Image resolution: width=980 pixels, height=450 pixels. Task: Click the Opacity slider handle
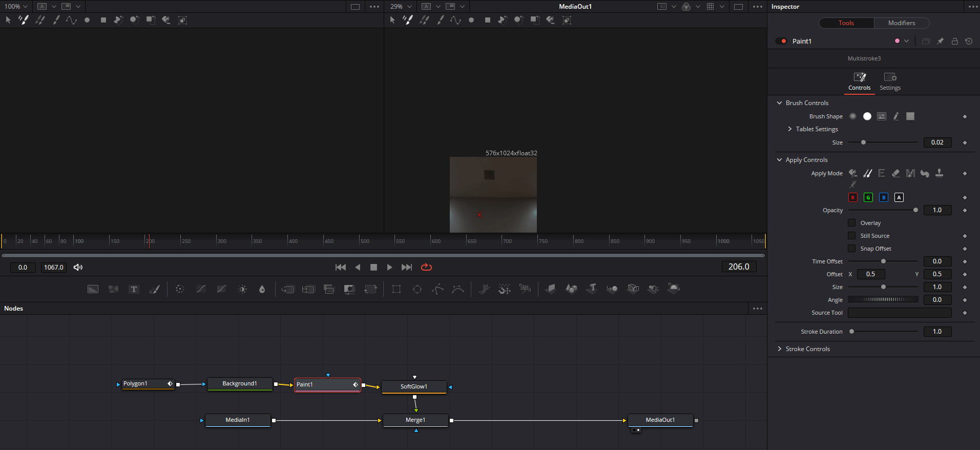pyautogui.click(x=915, y=210)
